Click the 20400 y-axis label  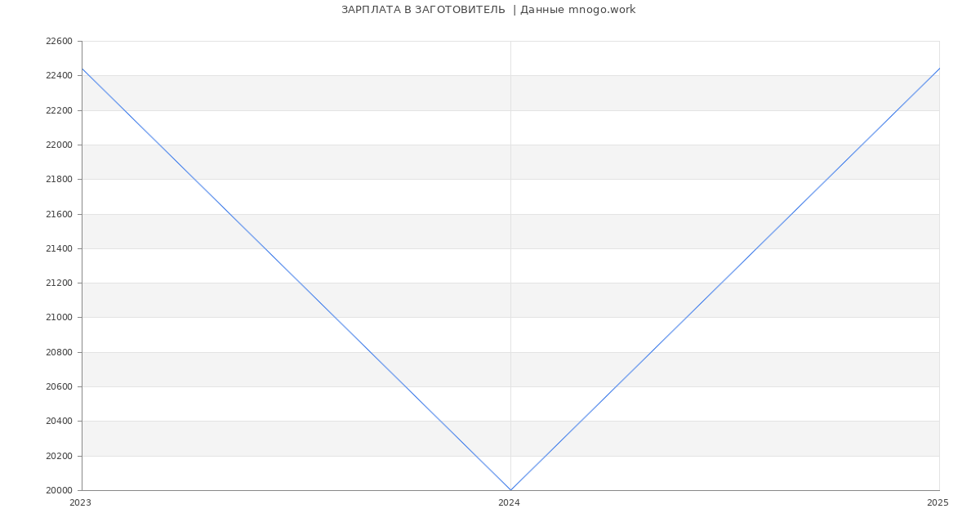click(x=59, y=422)
